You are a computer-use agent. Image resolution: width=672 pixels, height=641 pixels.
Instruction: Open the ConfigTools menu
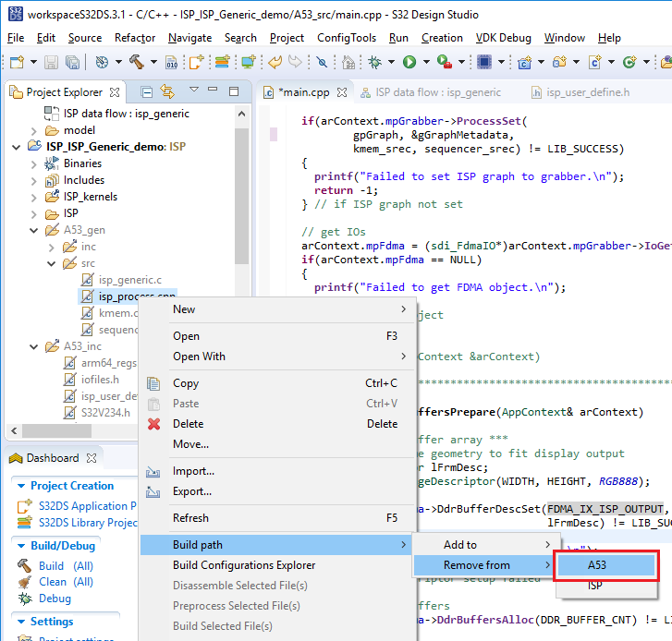(346, 38)
